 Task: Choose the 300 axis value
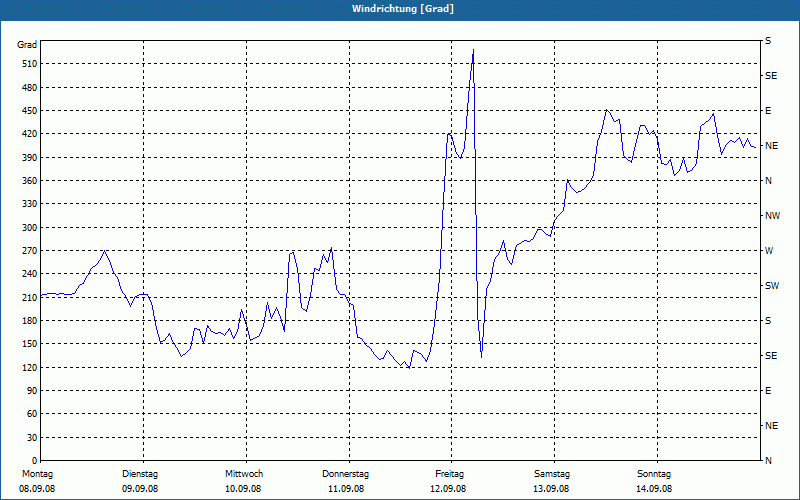30,228
